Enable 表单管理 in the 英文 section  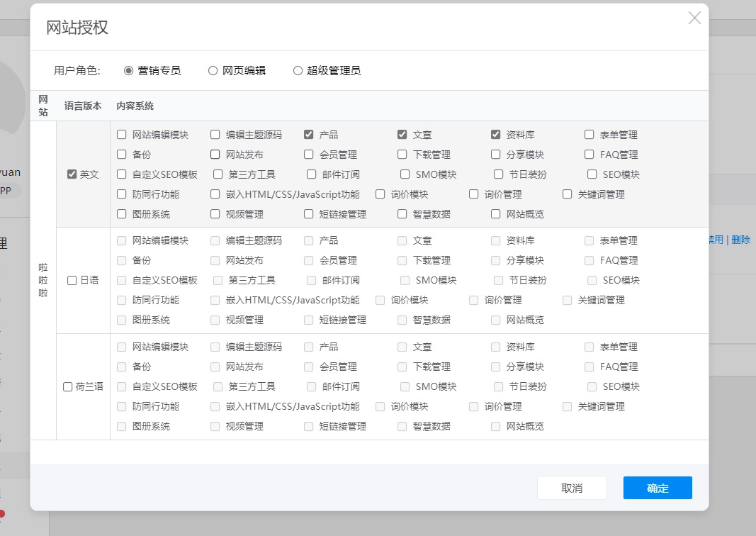pyautogui.click(x=589, y=135)
